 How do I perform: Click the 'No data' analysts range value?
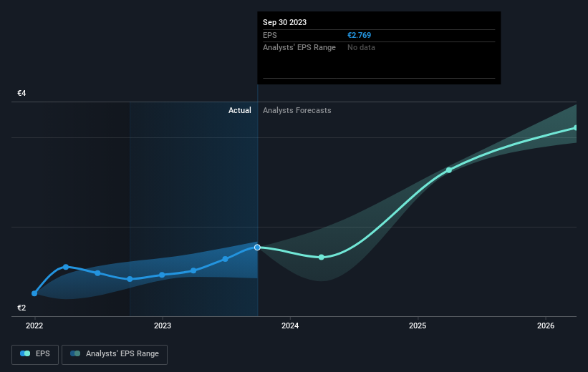click(x=361, y=48)
